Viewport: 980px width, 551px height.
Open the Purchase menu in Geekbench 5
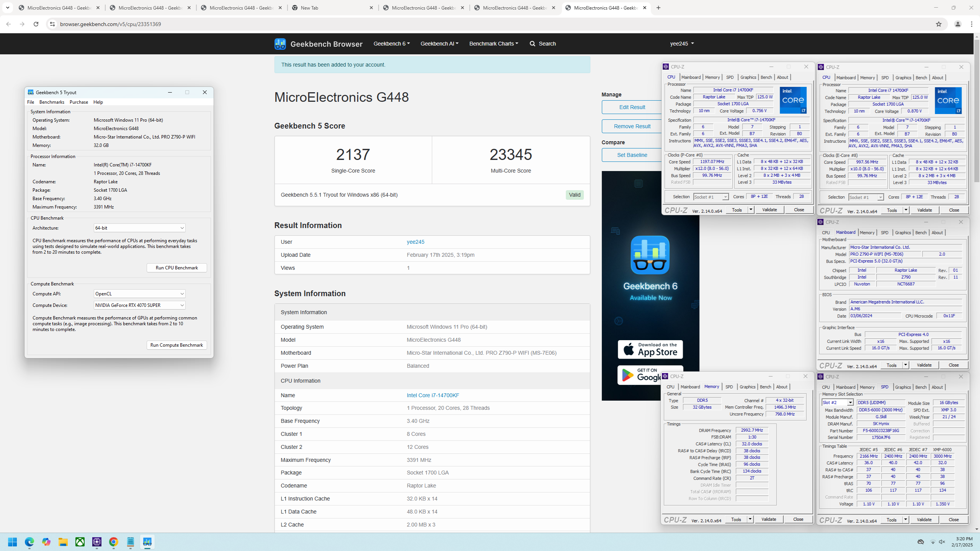(79, 102)
